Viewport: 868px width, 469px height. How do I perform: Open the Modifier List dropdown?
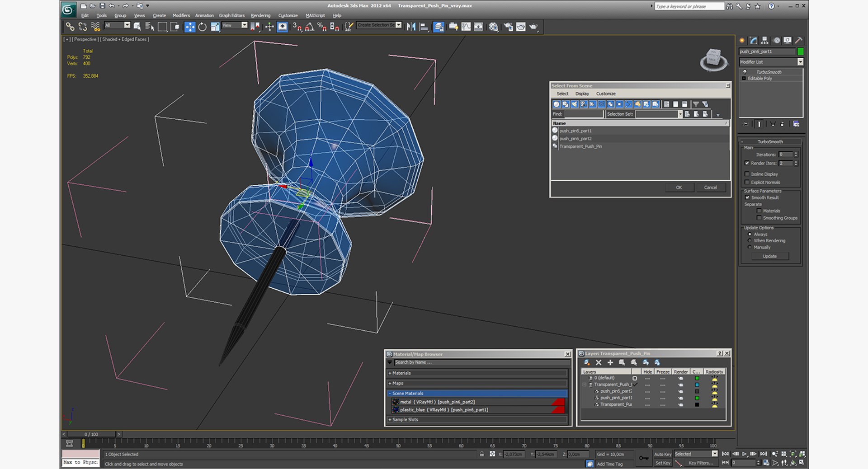(800, 62)
